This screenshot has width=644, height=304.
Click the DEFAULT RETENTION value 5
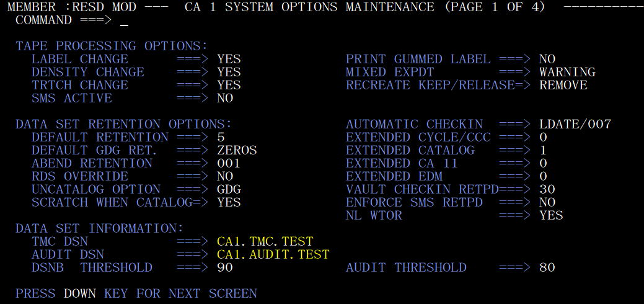pyautogui.click(x=221, y=137)
